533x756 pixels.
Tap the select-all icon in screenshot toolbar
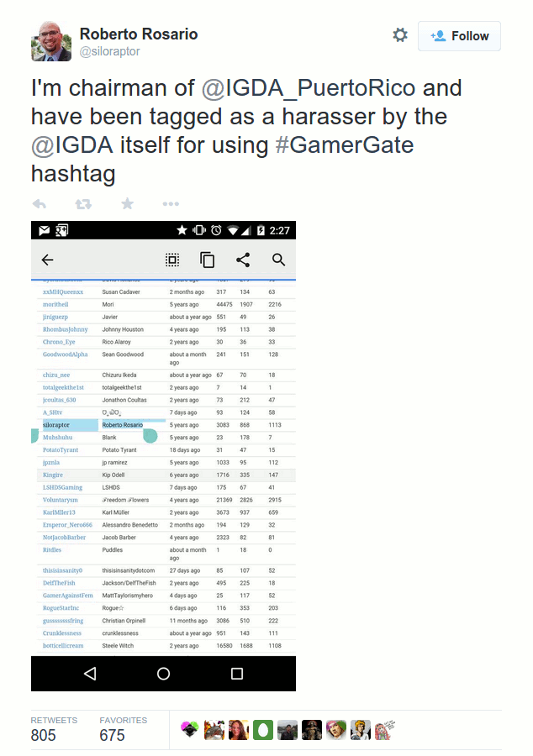point(172,260)
